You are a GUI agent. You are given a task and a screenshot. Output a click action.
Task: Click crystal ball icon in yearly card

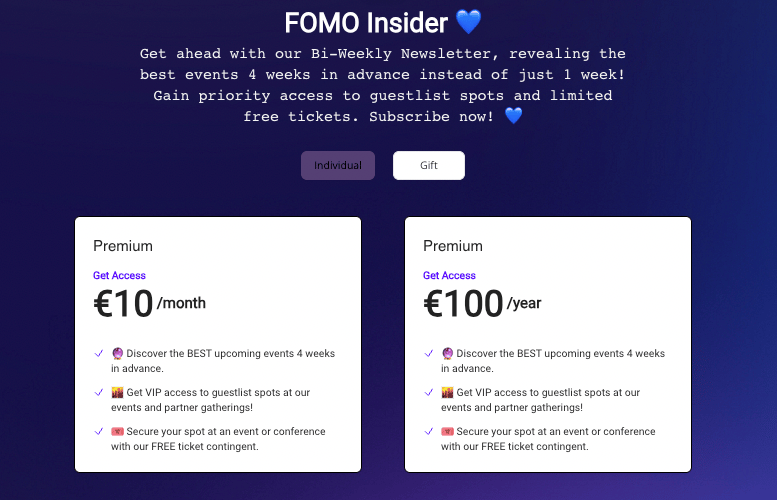coord(447,353)
